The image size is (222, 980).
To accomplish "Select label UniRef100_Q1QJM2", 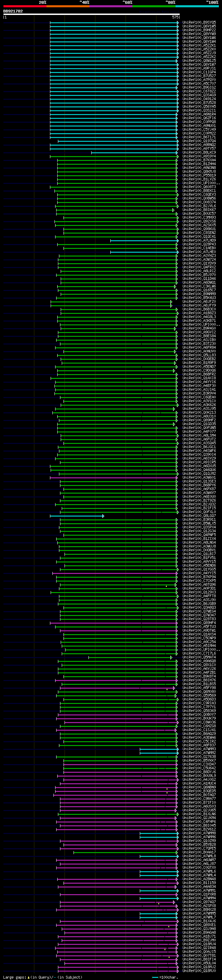I will click(x=199, y=473).
